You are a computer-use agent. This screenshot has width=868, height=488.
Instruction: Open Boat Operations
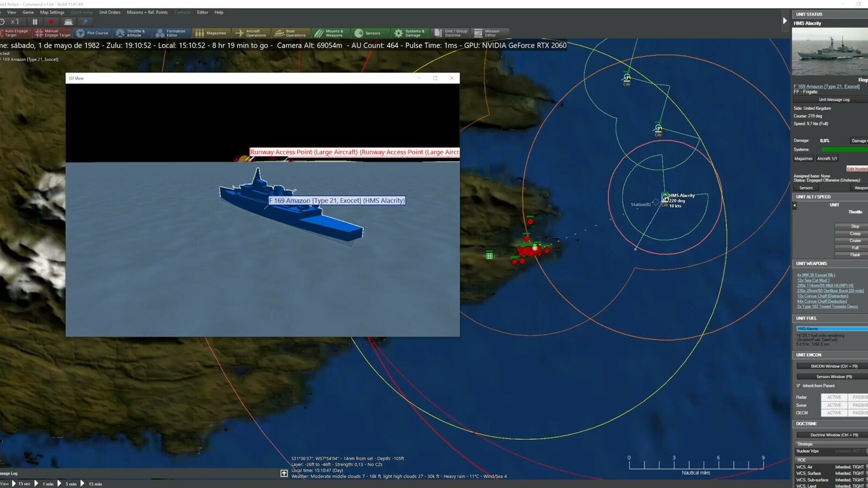pyautogui.click(x=291, y=33)
